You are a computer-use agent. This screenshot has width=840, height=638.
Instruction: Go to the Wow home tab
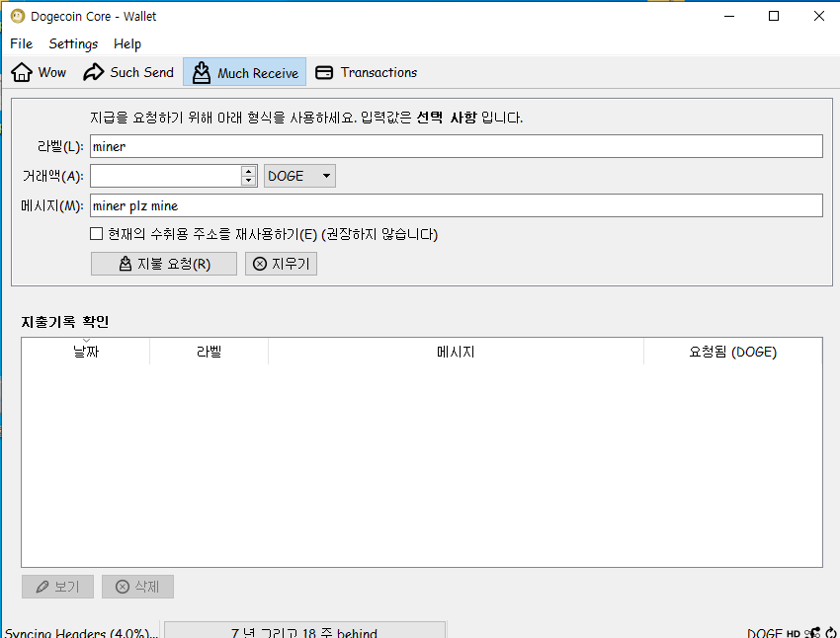click(39, 72)
